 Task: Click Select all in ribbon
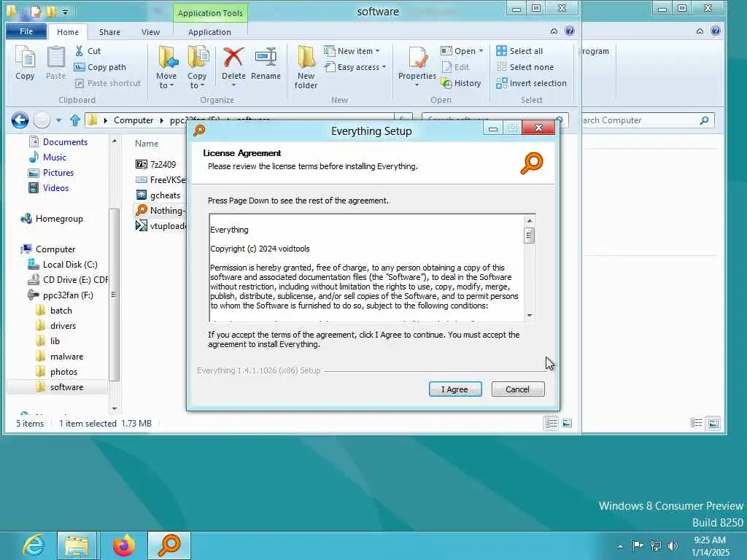519,51
